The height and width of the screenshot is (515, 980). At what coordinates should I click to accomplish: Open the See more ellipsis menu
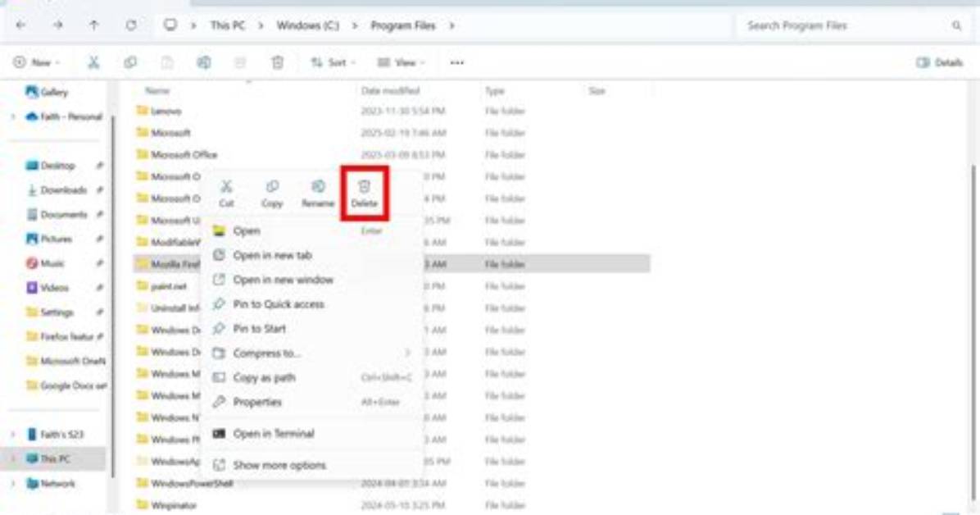tap(457, 62)
